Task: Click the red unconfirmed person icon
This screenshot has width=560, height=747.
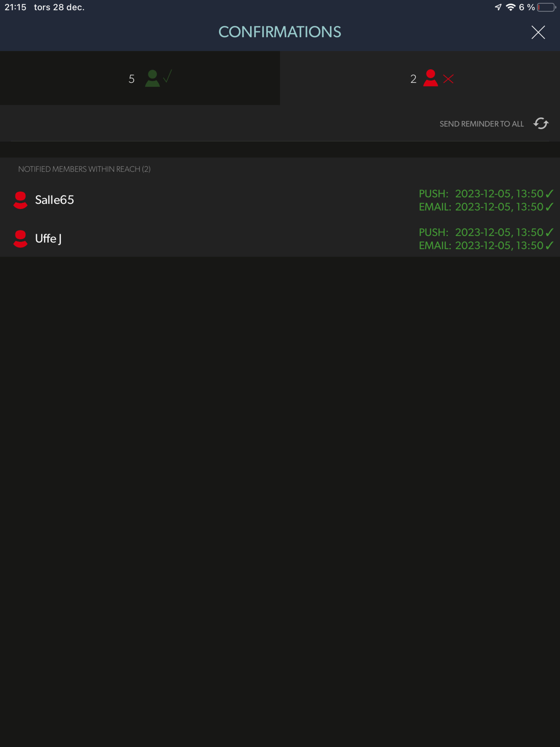Action: click(430, 78)
